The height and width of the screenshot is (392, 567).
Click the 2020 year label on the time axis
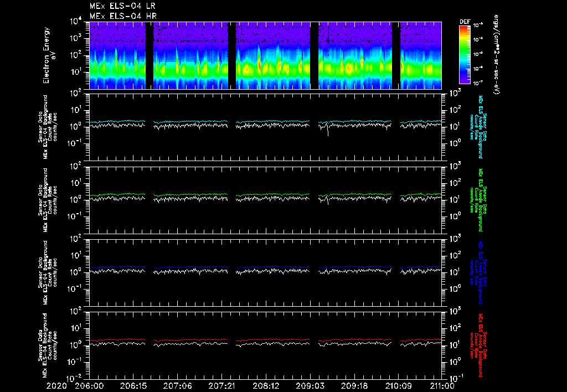pos(56,386)
